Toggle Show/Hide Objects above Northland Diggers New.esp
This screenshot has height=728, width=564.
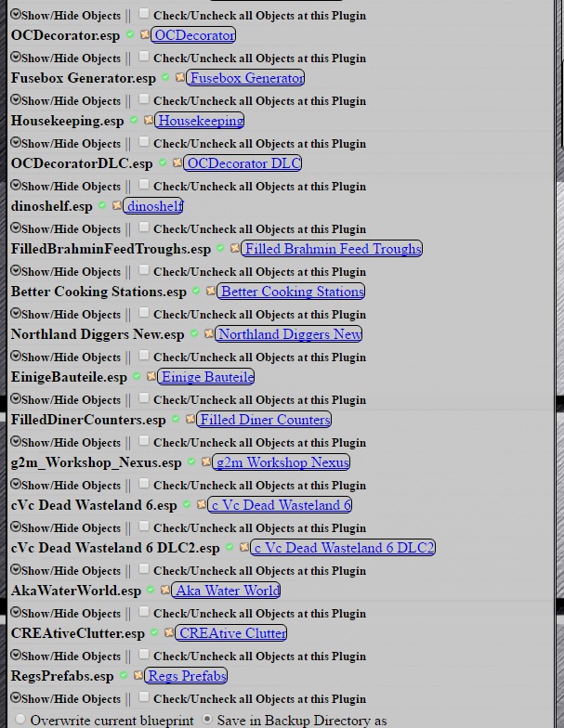[x=16, y=314]
